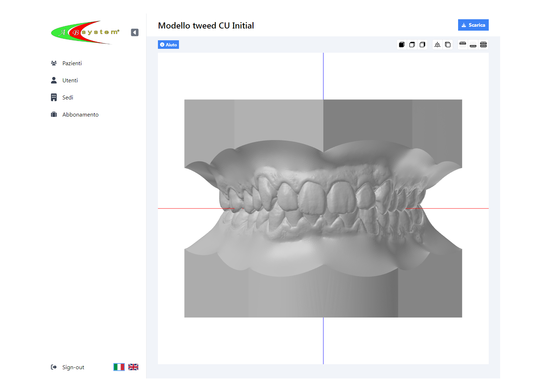Toggle the 3D axes display icon

tap(437, 45)
